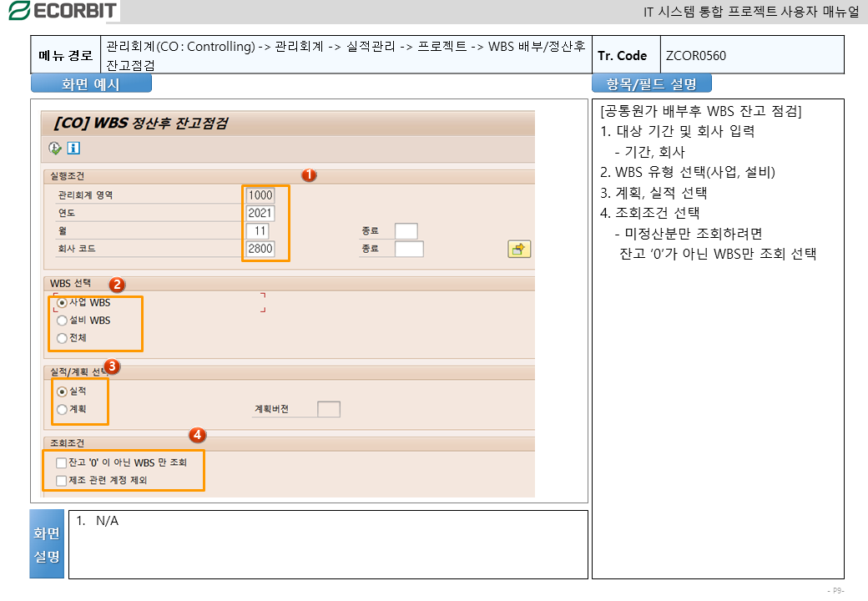Click red marker number 4
This screenshot has width=868, height=601.
tap(197, 435)
